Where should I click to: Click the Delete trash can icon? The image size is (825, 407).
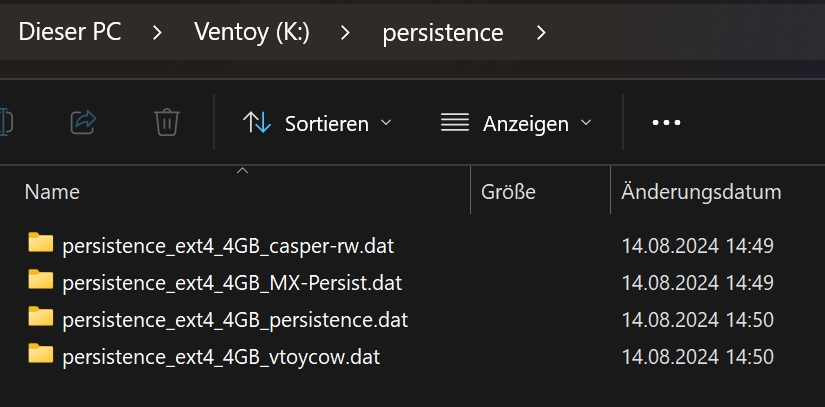click(166, 123)
